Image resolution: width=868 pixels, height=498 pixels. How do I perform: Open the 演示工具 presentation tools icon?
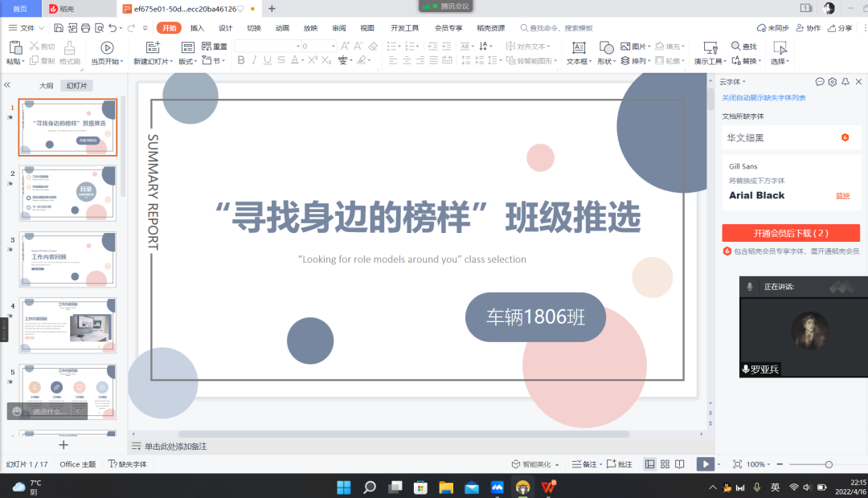click(x=710, y=48)
